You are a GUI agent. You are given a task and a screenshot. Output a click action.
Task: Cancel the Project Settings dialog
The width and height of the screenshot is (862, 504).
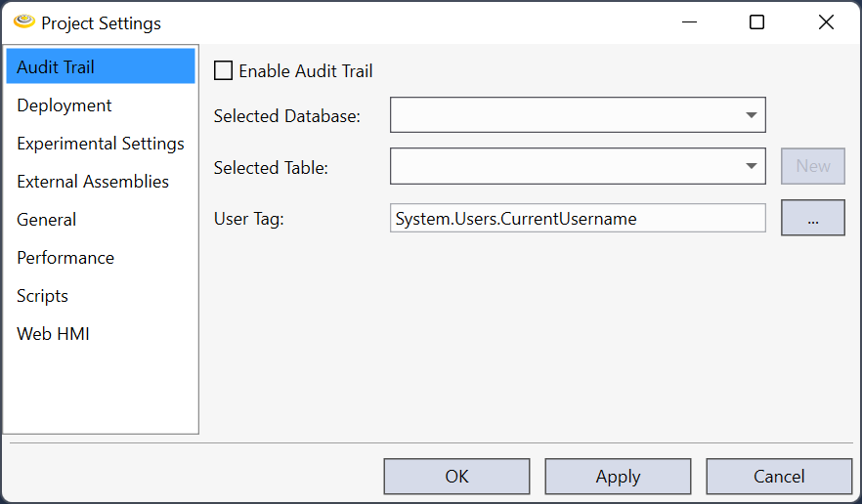779,477
